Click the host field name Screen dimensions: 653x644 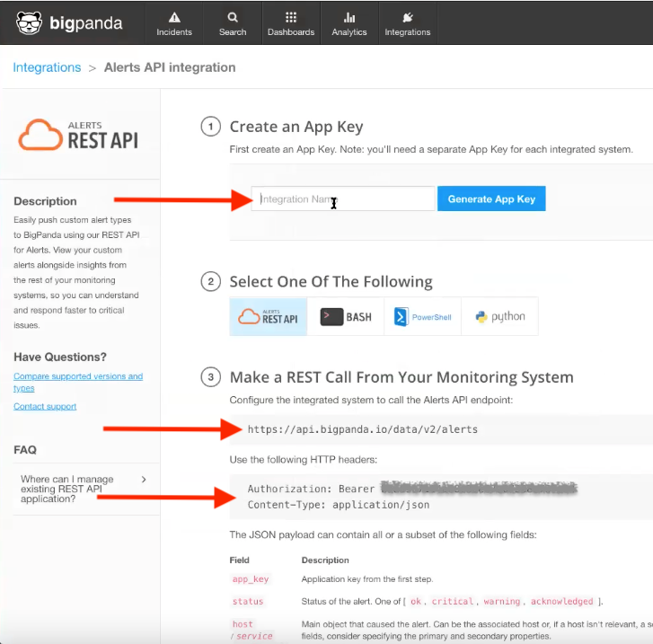(243, 624)
